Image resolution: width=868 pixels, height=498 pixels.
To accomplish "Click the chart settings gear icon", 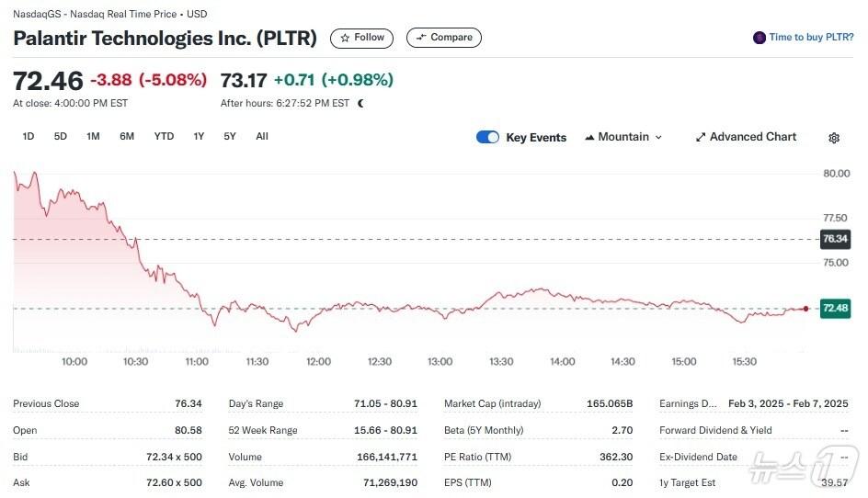I will (x=834, y=138).
